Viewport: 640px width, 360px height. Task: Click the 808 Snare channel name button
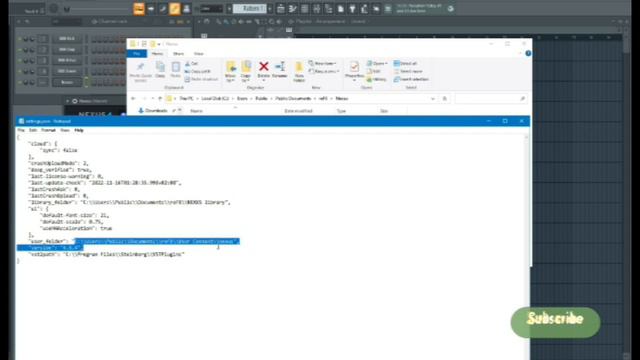coord(67,71)
